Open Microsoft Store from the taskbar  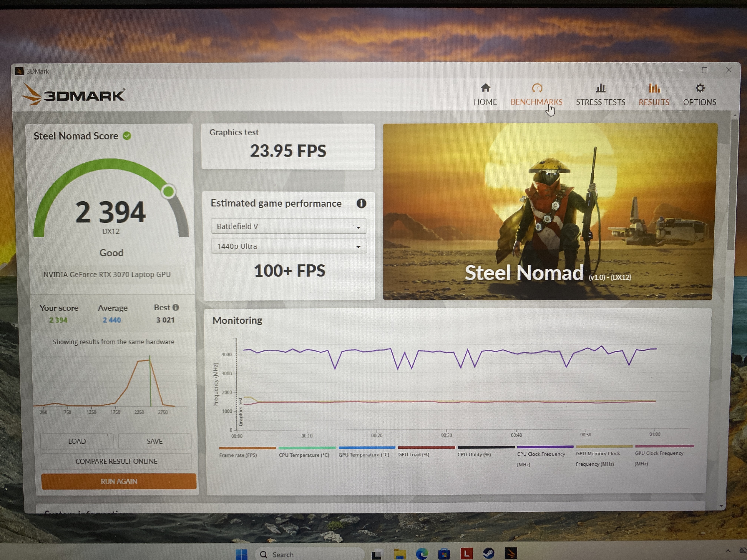pos(444,554)
